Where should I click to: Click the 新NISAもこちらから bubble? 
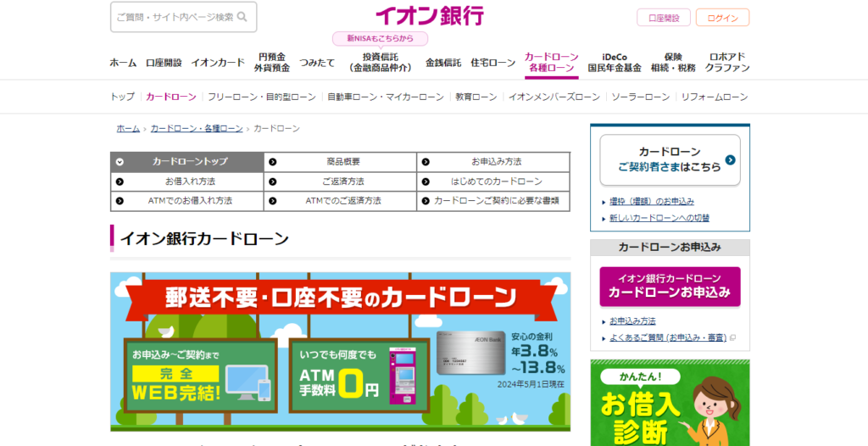[381, 39]
